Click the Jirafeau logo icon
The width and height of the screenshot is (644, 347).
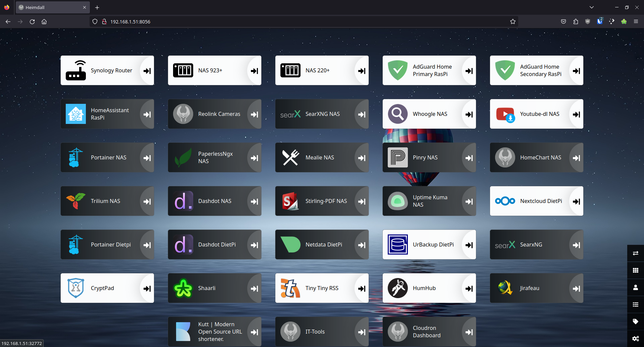click(x=505, y=288)
